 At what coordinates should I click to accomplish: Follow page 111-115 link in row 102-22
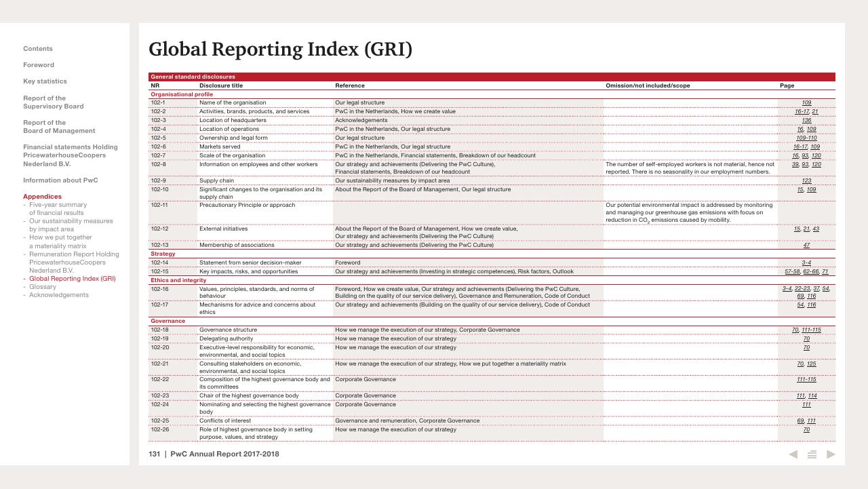tap(806, 380)
